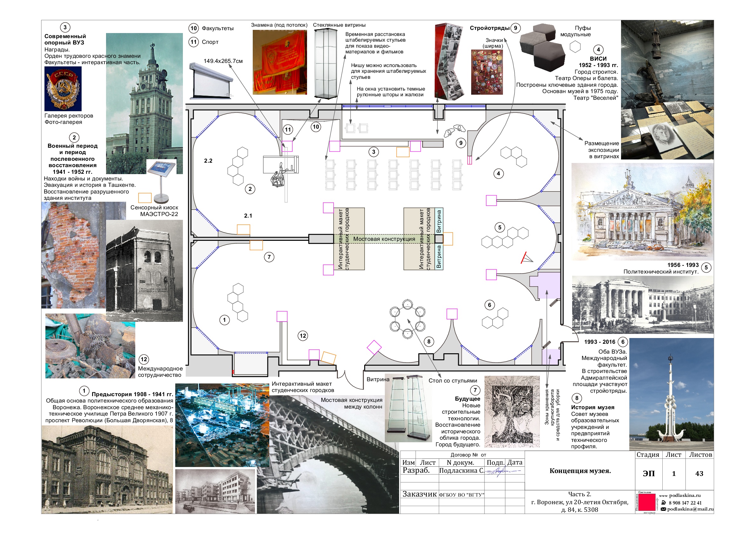Click the Концепция музея title cell
Screen dimensions: 756x535
click(x=580, y=471)
